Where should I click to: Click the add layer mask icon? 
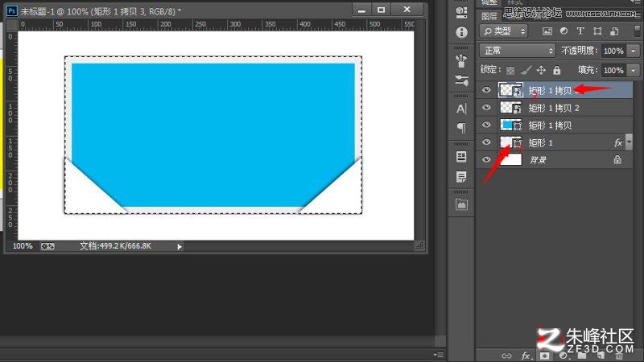[545, 356]
